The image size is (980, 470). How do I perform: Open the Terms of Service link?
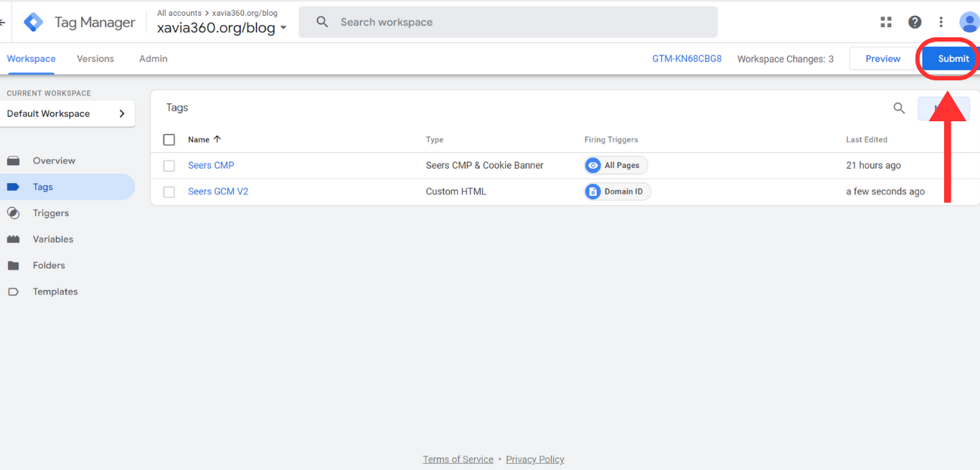[x=458, y=459]
